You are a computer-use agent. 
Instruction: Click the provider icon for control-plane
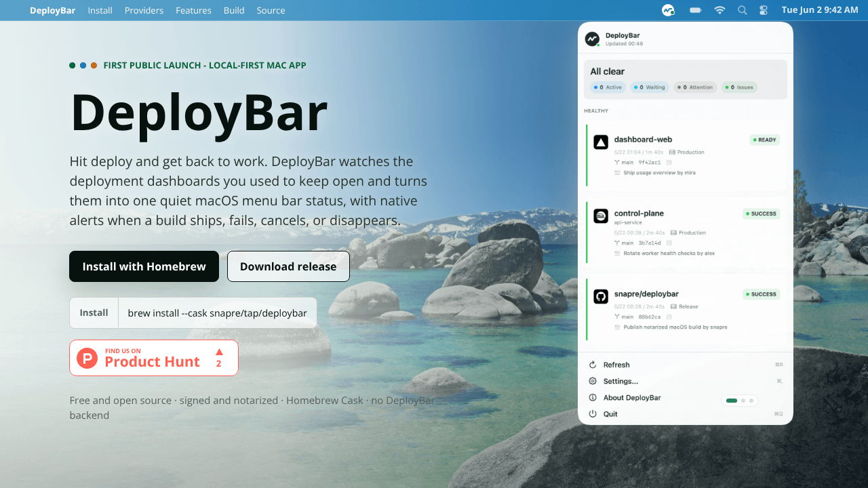pos(601,216)
